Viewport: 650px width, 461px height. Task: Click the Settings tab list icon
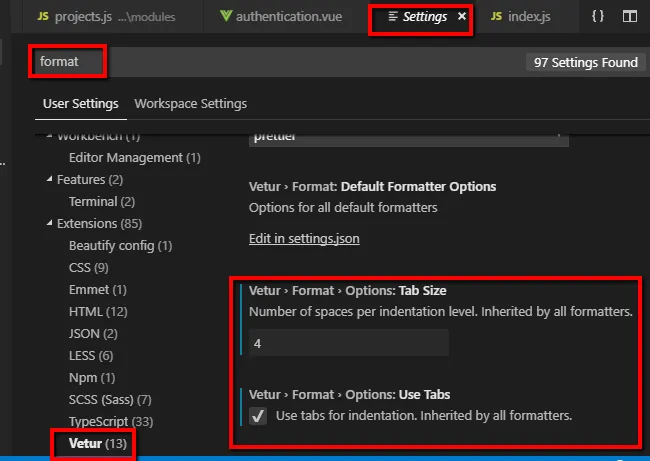[393, 17]
